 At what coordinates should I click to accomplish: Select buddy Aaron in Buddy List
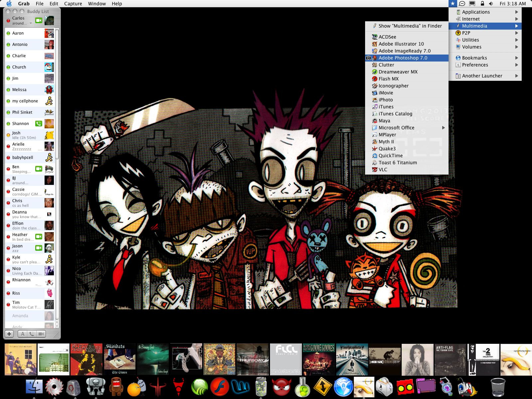(29, 33)
